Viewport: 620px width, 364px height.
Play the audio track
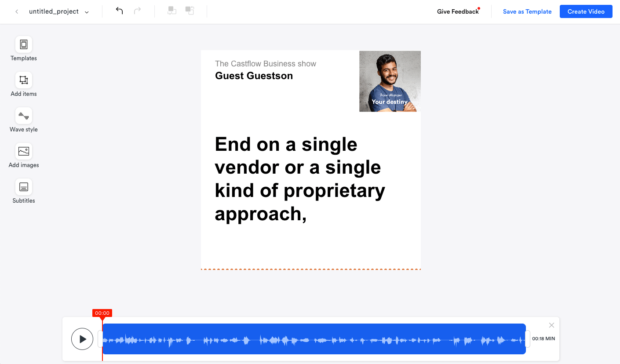(82, 339)
